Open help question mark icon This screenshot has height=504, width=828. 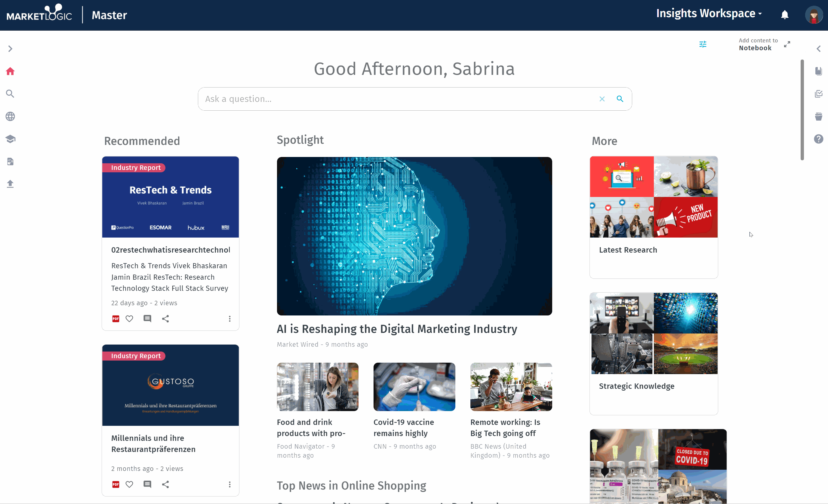(819, 139)
